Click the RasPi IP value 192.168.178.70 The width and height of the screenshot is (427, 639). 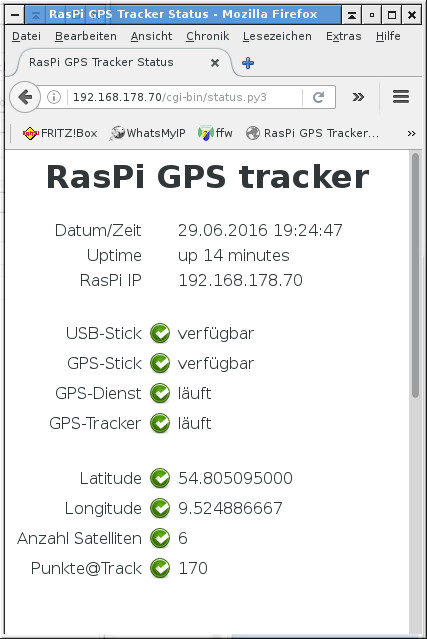click(240, 281)
